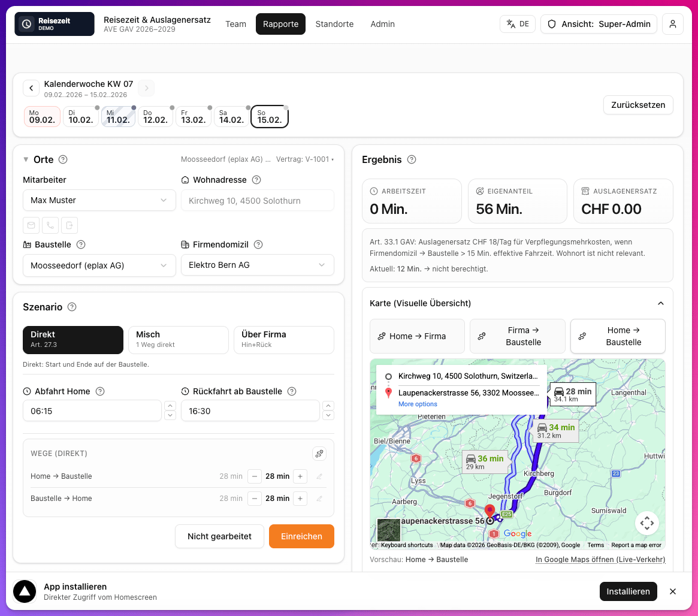The image size is (698, 616).
Task: Select the Über Firma scenario
Action: 284,340
